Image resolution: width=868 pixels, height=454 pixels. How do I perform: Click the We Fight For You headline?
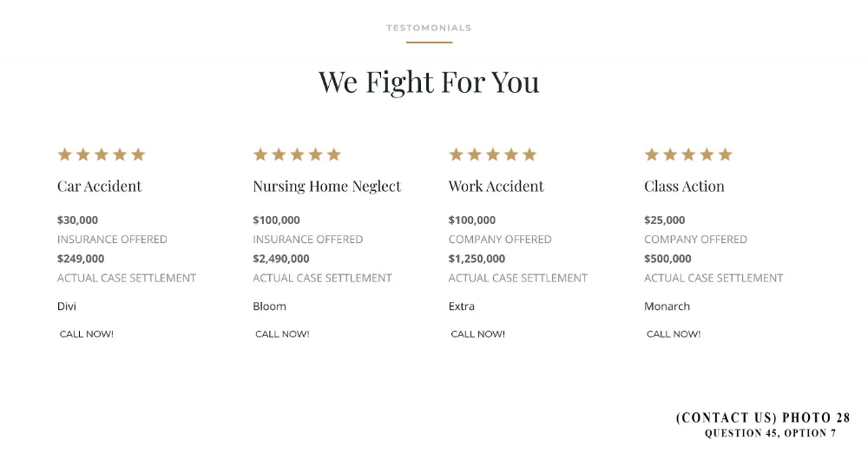pos(429,82)
